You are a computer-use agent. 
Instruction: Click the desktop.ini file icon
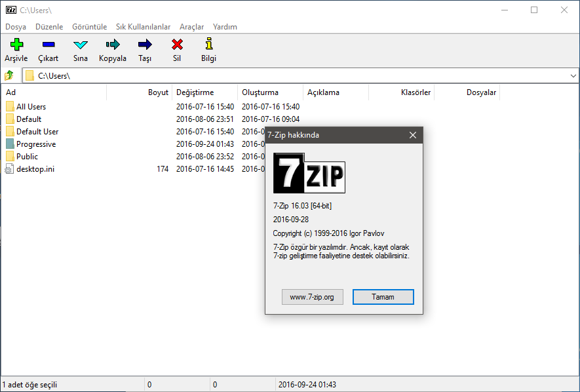click(9, 169)
